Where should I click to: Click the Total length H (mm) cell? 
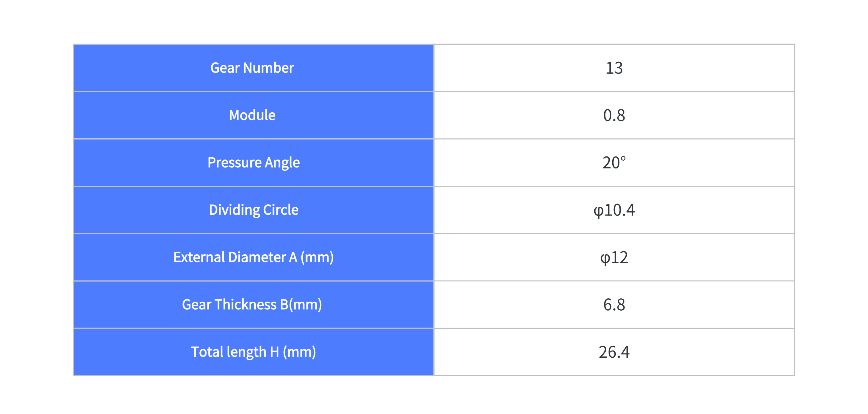point(253,352)
